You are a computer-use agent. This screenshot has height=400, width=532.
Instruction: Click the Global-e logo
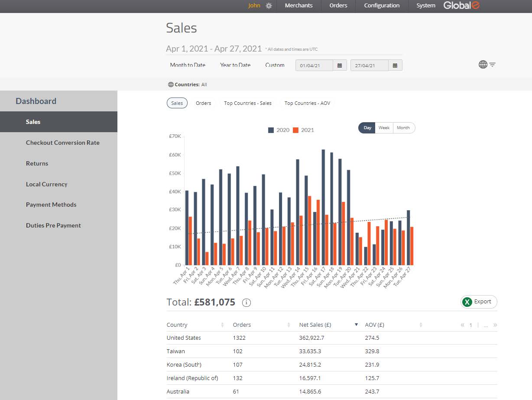[x=461, y=5]
